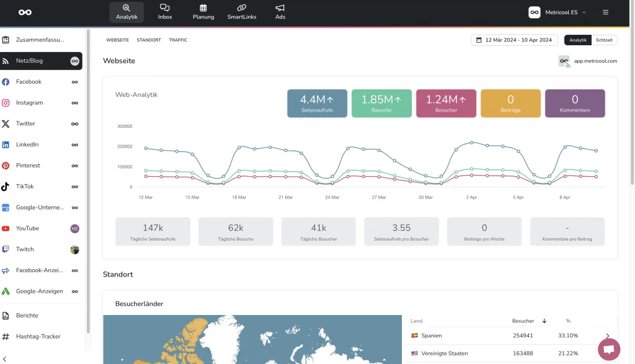Image resolution: width=635 pixels, height=364 pixels.
Task: Open SmartLinks in the top bar
Action: click(x=242, y=12)
